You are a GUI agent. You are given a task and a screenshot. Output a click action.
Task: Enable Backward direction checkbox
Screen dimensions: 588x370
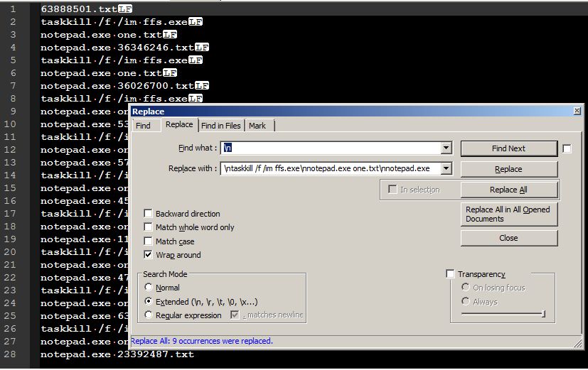(x=148, y=214)
